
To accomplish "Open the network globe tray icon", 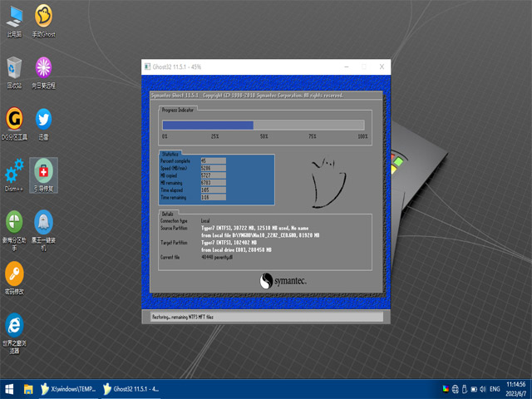I will coord(456,389).
